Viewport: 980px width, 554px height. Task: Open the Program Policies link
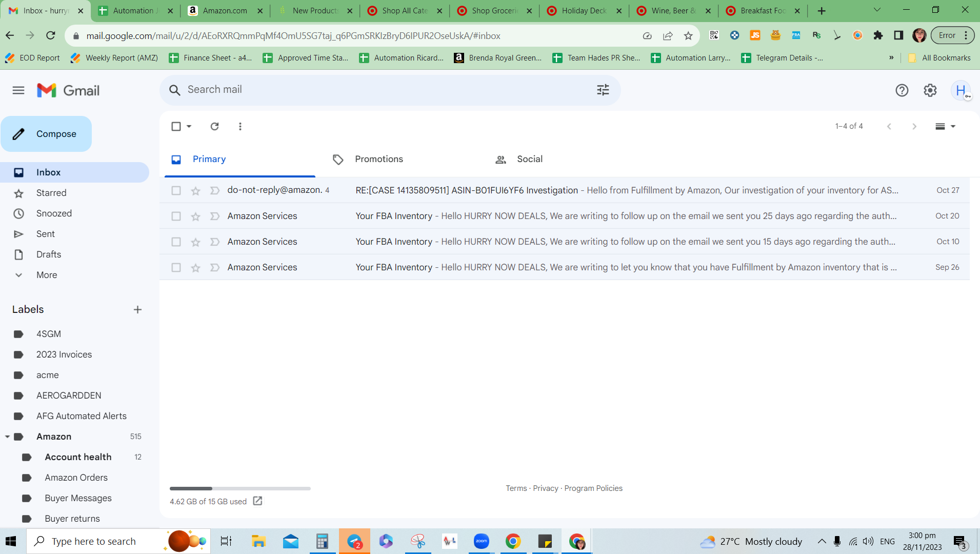click(x=593, y=488)
